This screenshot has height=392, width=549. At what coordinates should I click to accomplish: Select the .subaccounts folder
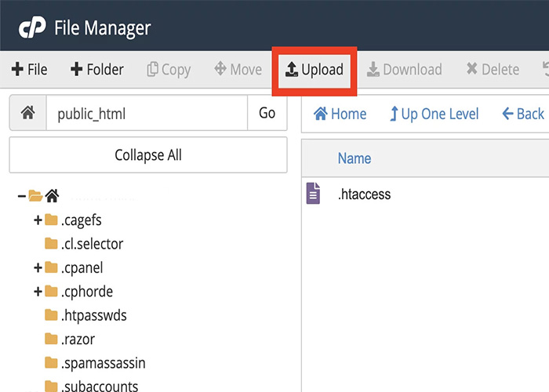pyautogui.click(x=100, y=386)
